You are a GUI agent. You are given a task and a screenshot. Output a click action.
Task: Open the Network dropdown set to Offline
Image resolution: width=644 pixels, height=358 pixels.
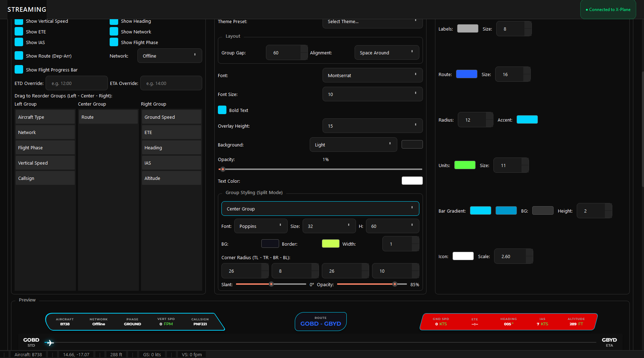point(169,55)
